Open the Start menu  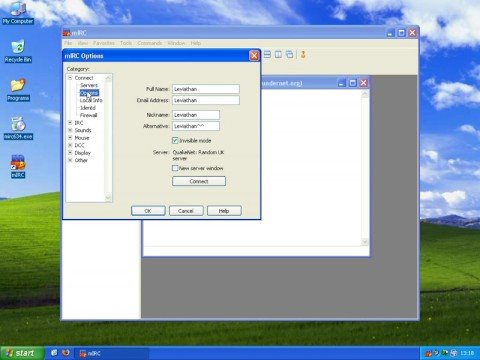22,353
